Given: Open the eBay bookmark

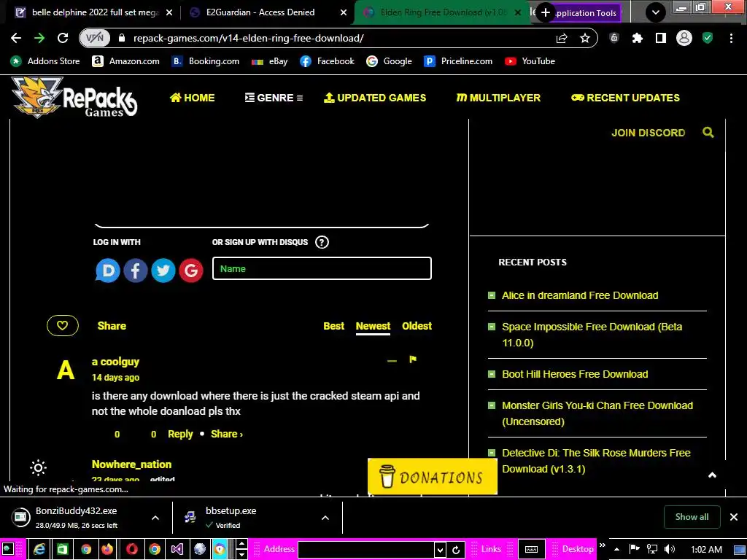Looking at the screenshot, I should click(x=270, y=61).
